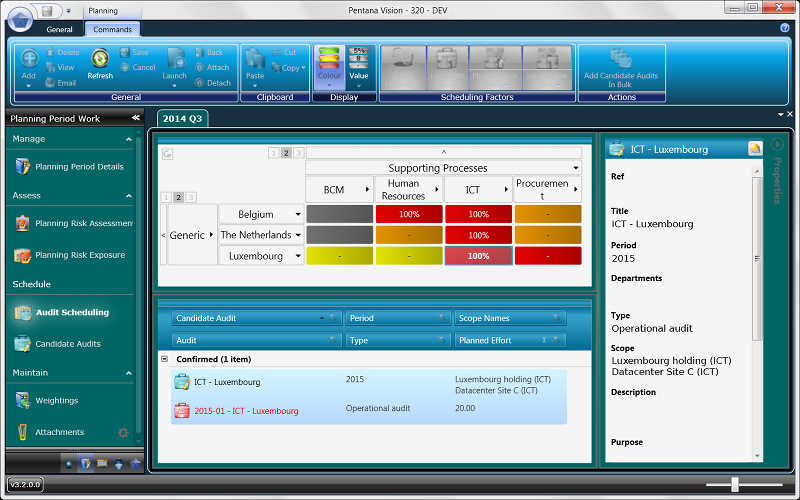Screen dimensions: 800x500
Task: Click the help icon at top right
Action: [x=785, y=28]
